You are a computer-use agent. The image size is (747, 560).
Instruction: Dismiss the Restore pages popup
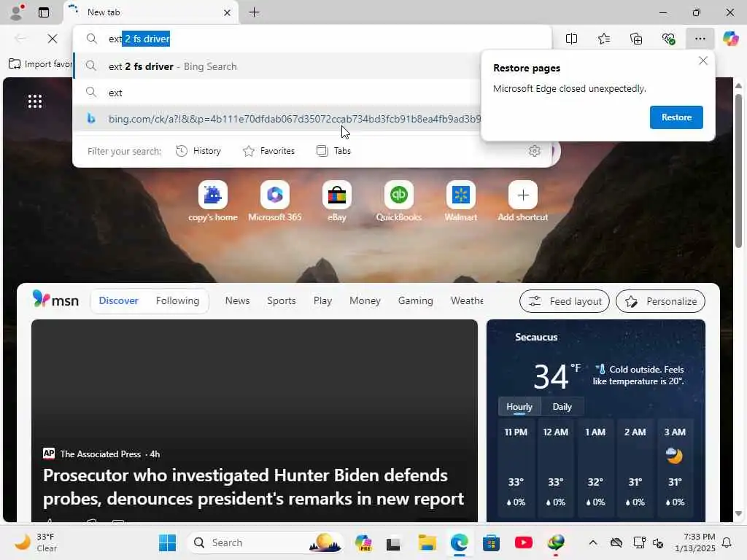(703, 61)
